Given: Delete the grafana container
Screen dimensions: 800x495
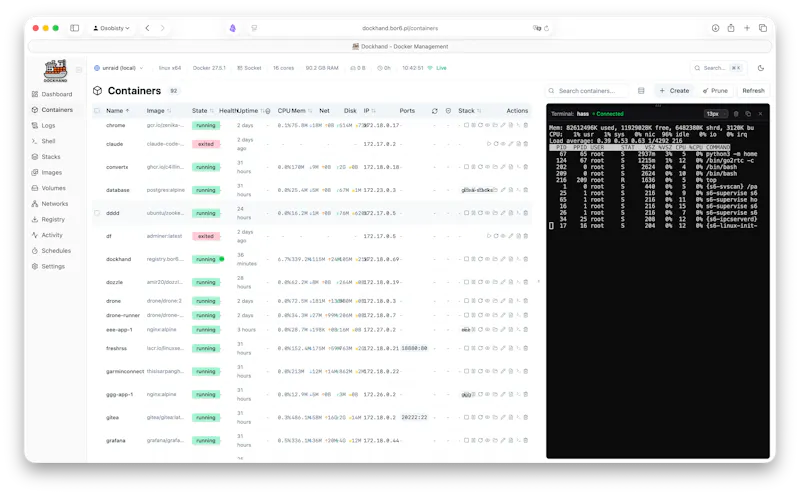Looking at the screenshot, I should click(x=526, y=440).
